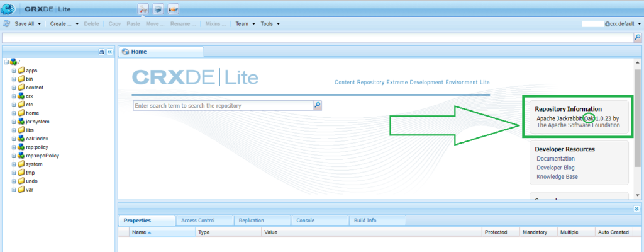Screen dimensions: 644x252
Task: Expand the oak:index node
Action: pos(14,139)
